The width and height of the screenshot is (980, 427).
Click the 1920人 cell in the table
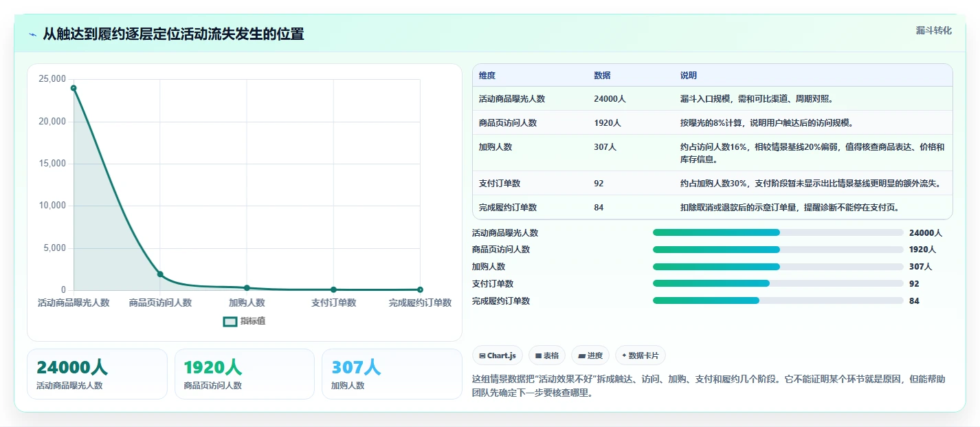(608, 123)
